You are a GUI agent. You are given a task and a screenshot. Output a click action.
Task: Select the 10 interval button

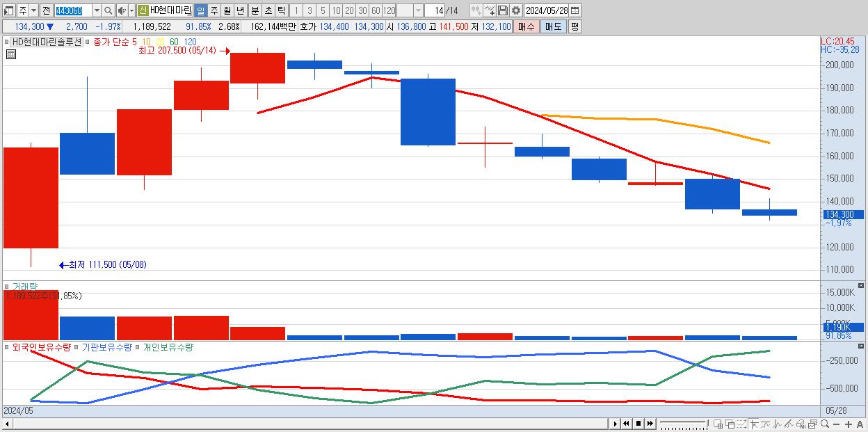[336, 10]
